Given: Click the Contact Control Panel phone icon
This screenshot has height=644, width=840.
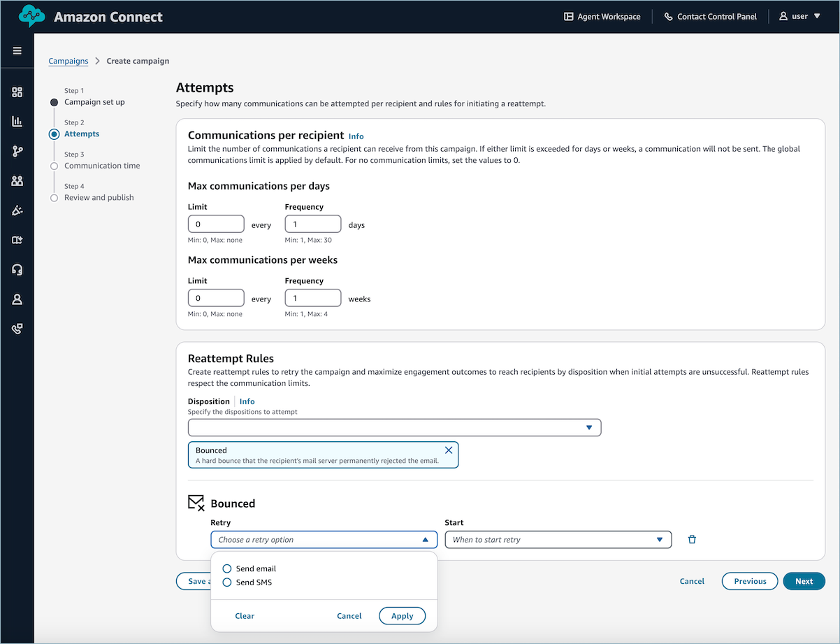Looking at the screenshot, I should [x=669, y=16].
